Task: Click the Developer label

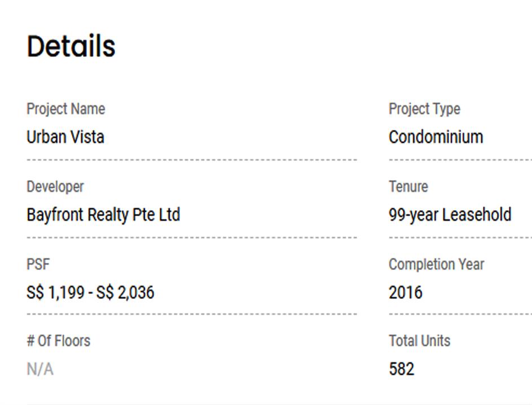Action: click(55, 187)
